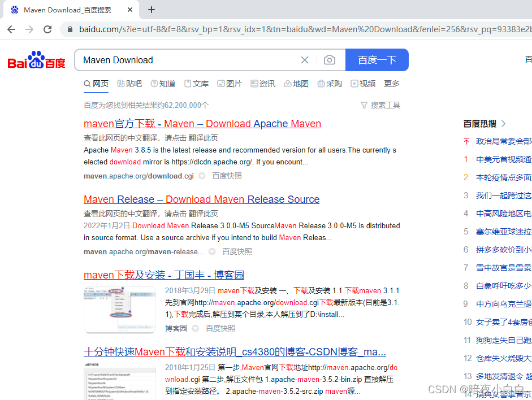The height and width of the screenshot is (400, 532).
Task: Reload the page with the refresh icon
Action: click(x=47, y=29)
